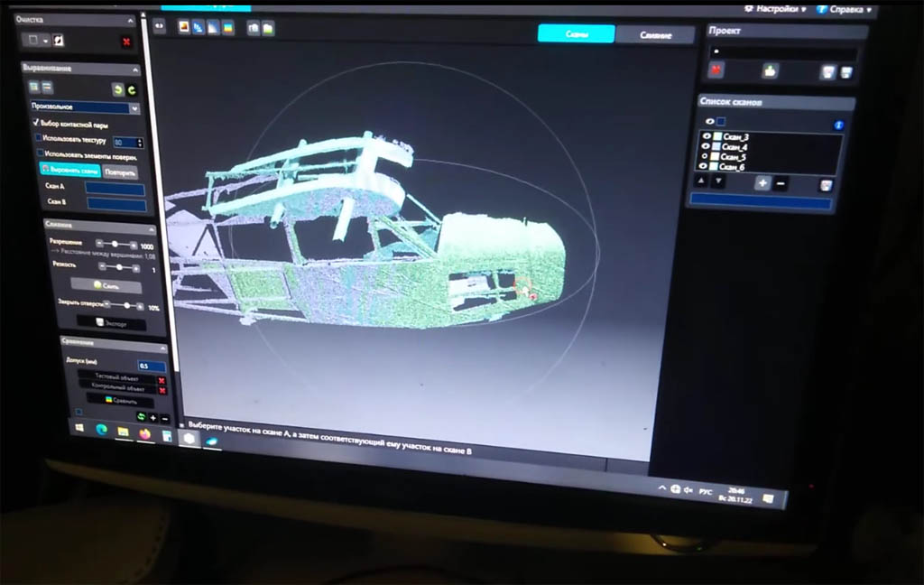Click the first save icon in Проект panel
The width and height of the screenshot is (924, 585).
point(828,72)
